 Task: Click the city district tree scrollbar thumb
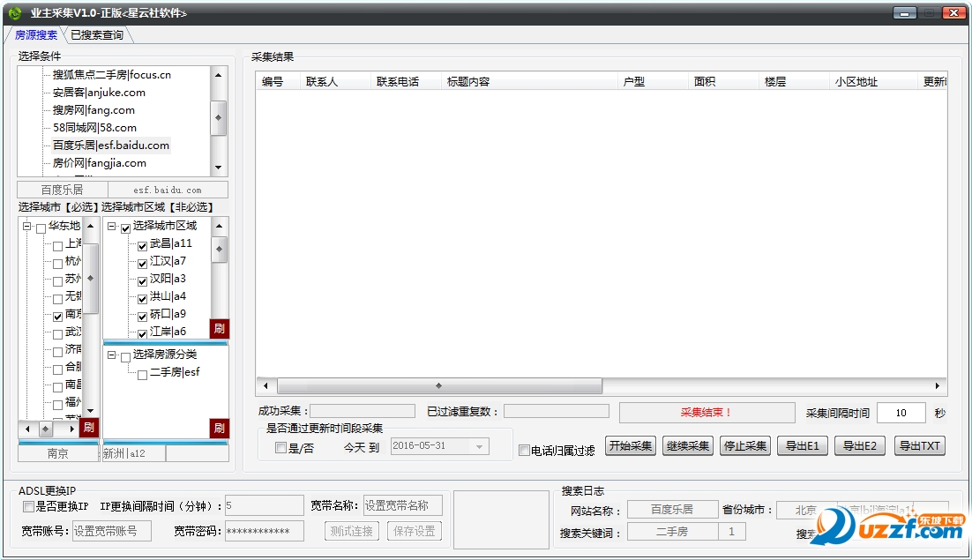(219, 249)
